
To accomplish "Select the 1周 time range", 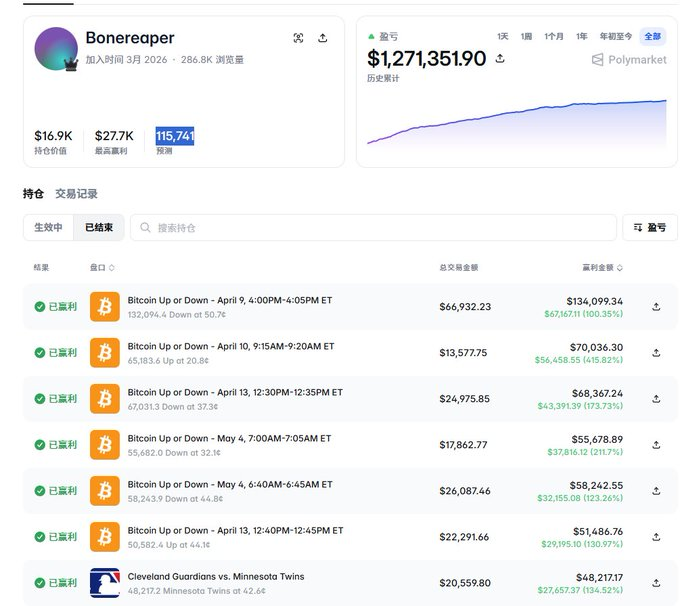I will pos(526,36).
